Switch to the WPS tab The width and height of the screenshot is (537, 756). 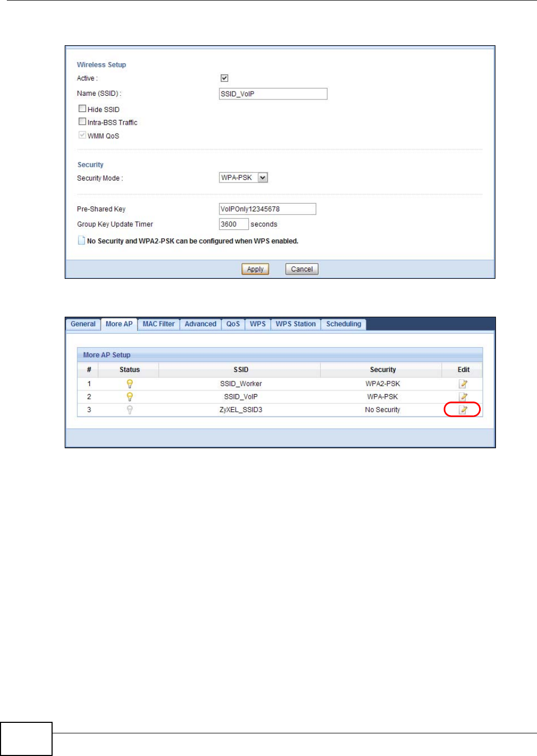coord(258,324)
